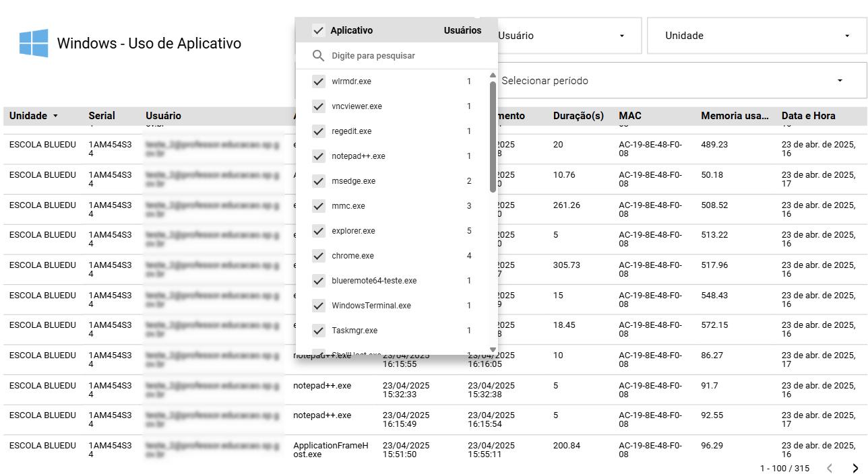Open the Unidade filter dropdown

(x=756, y=36)
